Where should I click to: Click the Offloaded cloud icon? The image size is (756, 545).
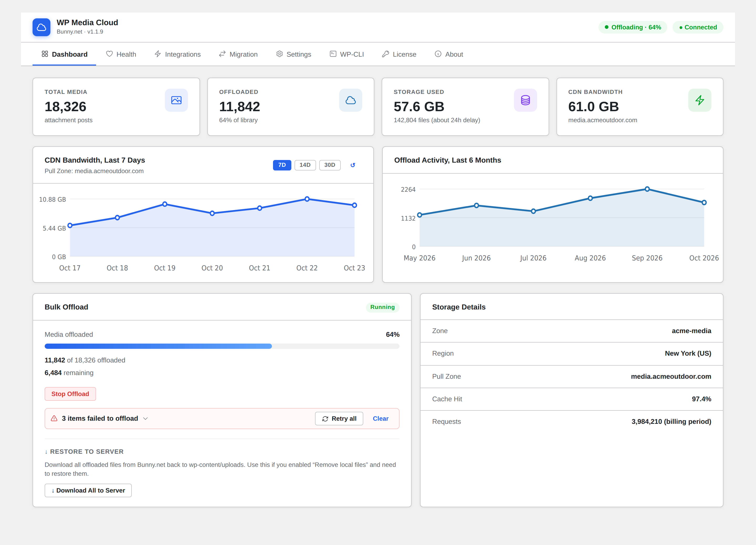tap(351, 100)
